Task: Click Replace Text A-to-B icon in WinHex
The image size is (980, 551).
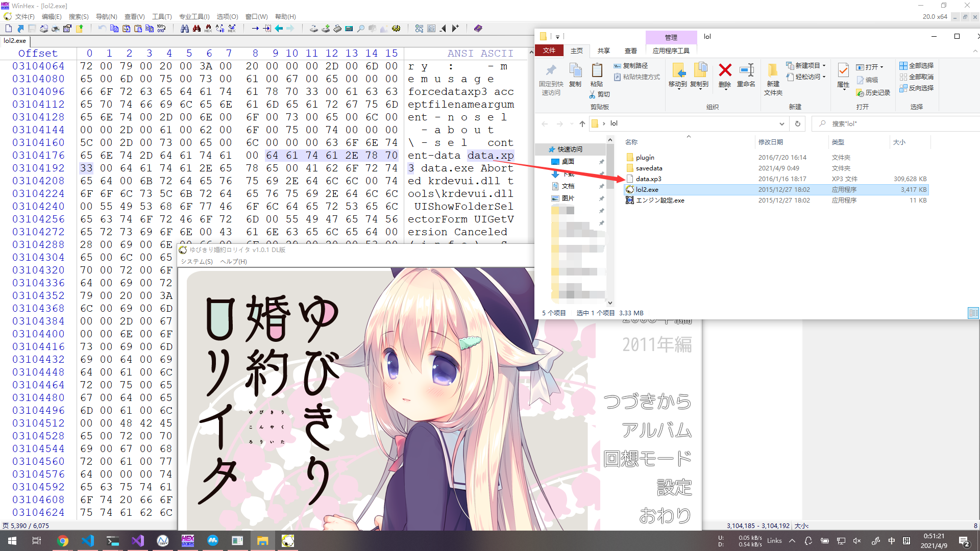Action: pos(220,29)
